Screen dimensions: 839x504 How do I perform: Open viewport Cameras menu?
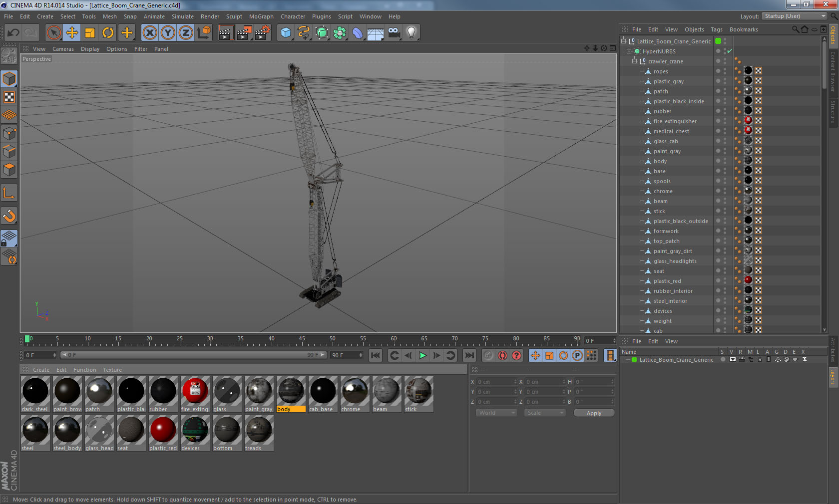63,49
